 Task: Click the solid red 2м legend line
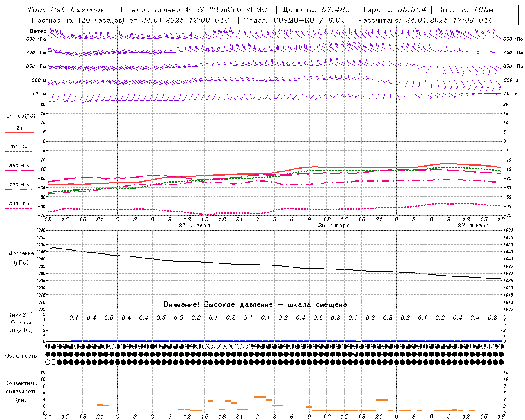(19, 132)
